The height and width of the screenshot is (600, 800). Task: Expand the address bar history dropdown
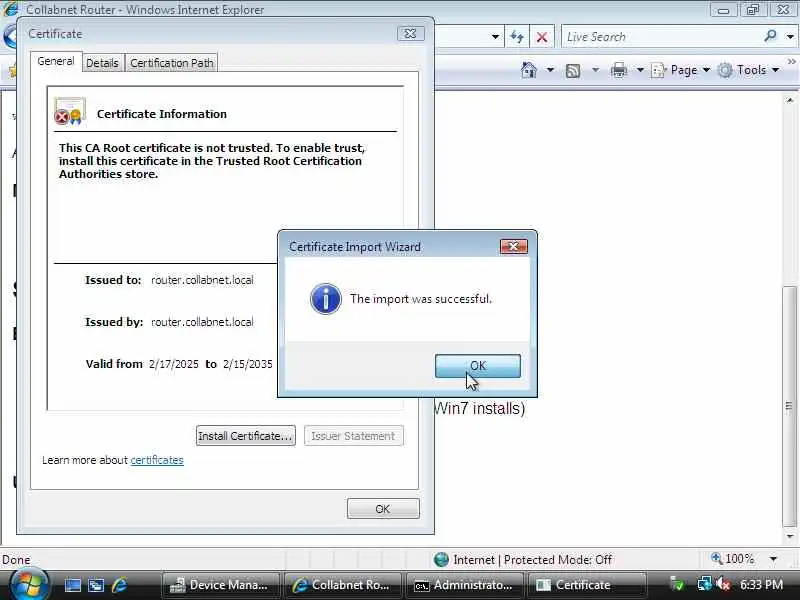pyautogui.click(x=495, y=37)
